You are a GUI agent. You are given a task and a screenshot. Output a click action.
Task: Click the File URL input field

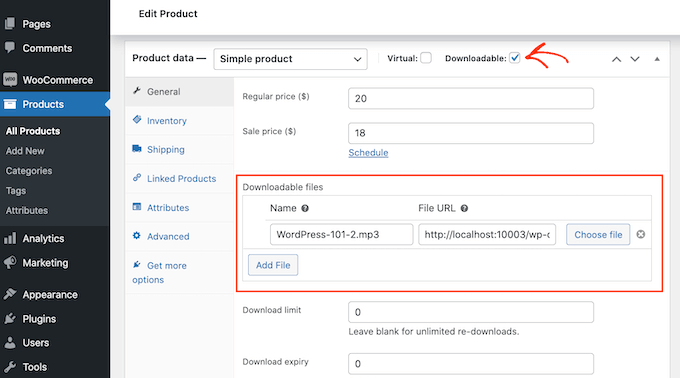pos(487,235)
